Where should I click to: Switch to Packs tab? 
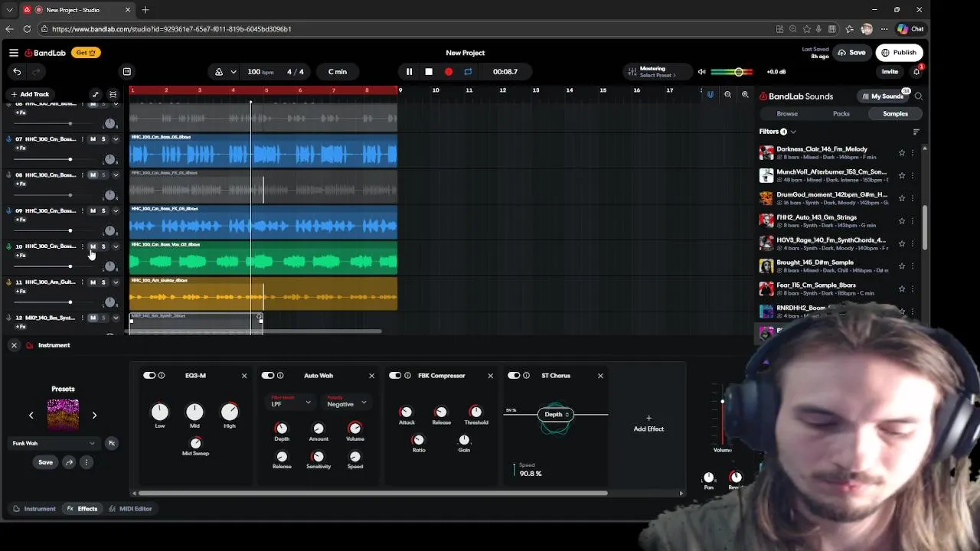tap(841, 114)
